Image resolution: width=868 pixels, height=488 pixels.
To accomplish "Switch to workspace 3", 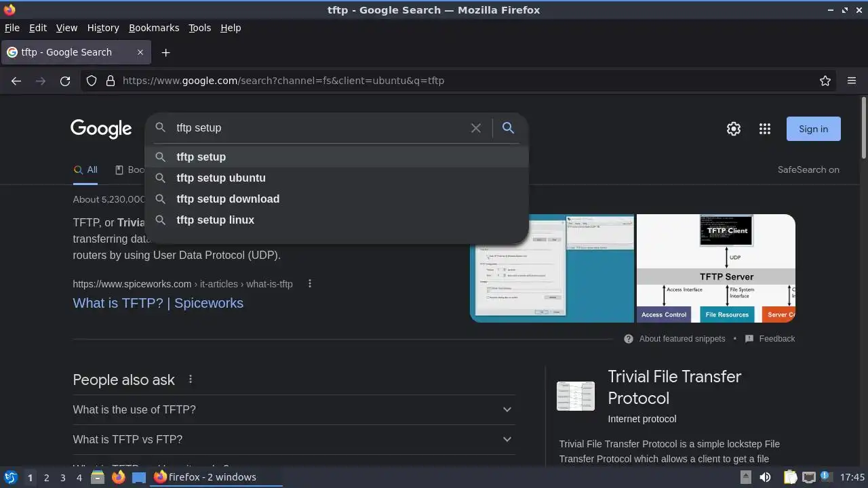I will pos(62,477).
